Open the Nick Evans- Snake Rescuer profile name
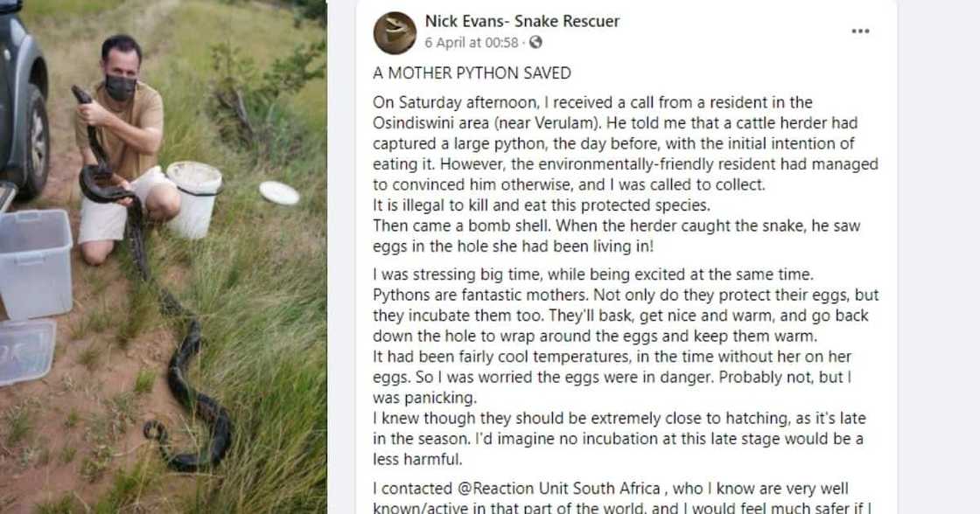The image size is (980, 514). (521, 21)
